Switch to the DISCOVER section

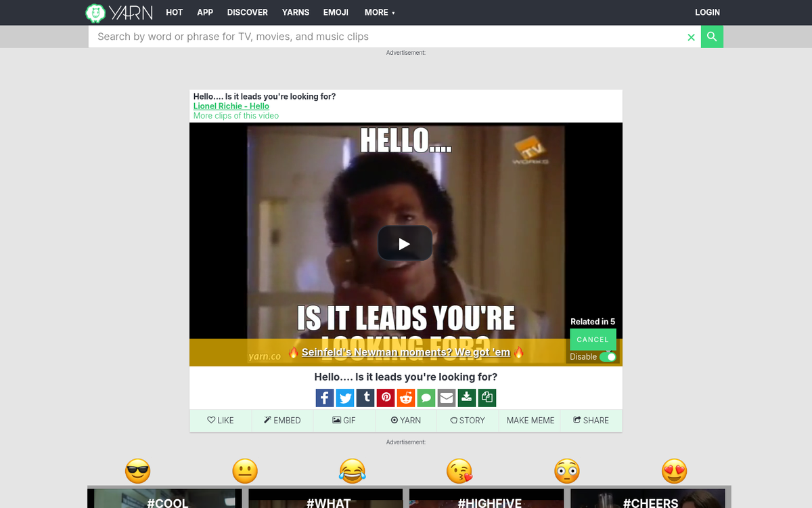point(247,12)
